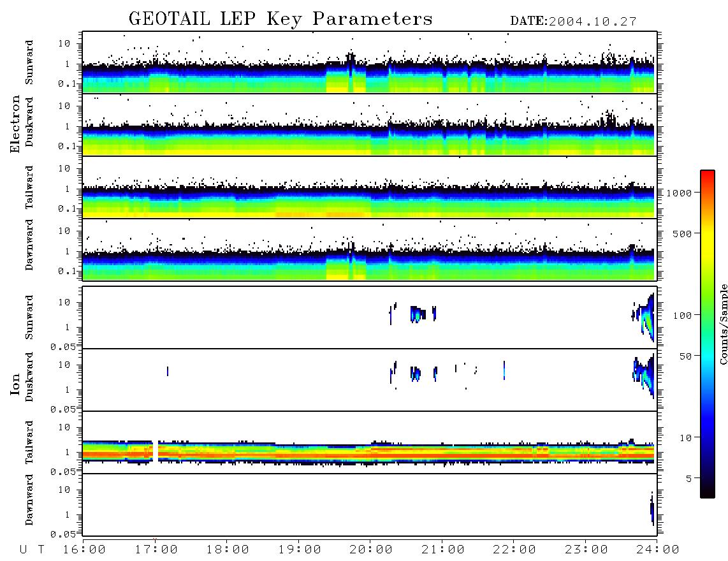The width and height of the screenshot is (728, 561).
Task: Select the Ion Dawnward panel label
Action: [29, 500]
